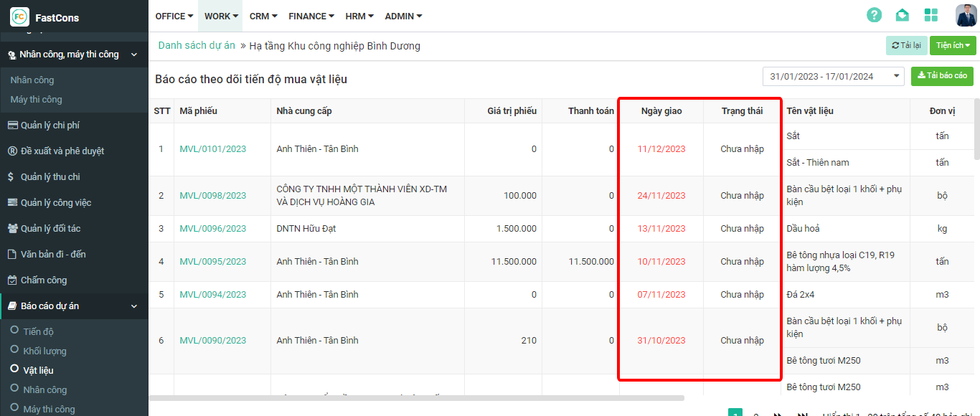Select the Nhân công report radio option

[44, 389]
